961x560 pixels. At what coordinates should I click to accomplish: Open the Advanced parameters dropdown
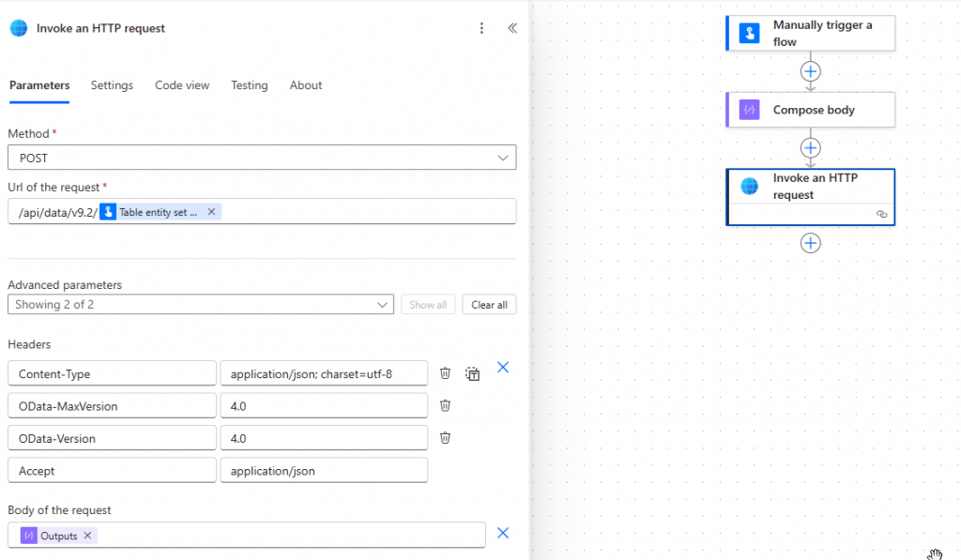(200, 305)
